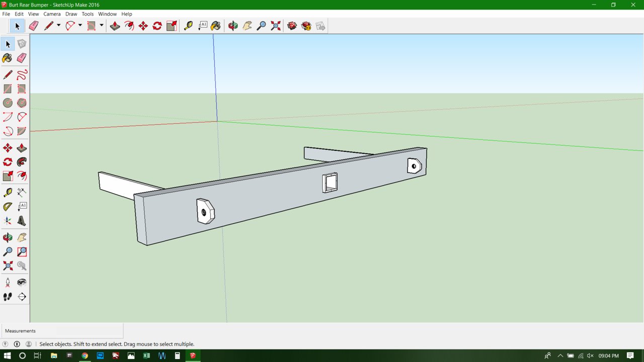Screen dimensions: 644x362
Task: Select the Pan hand in the top toolbar
Action: coord(247,26)
